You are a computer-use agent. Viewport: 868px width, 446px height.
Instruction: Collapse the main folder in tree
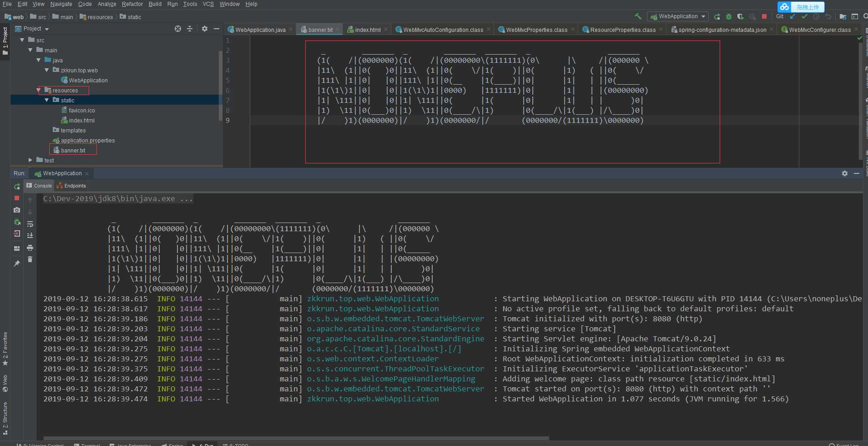30,50
